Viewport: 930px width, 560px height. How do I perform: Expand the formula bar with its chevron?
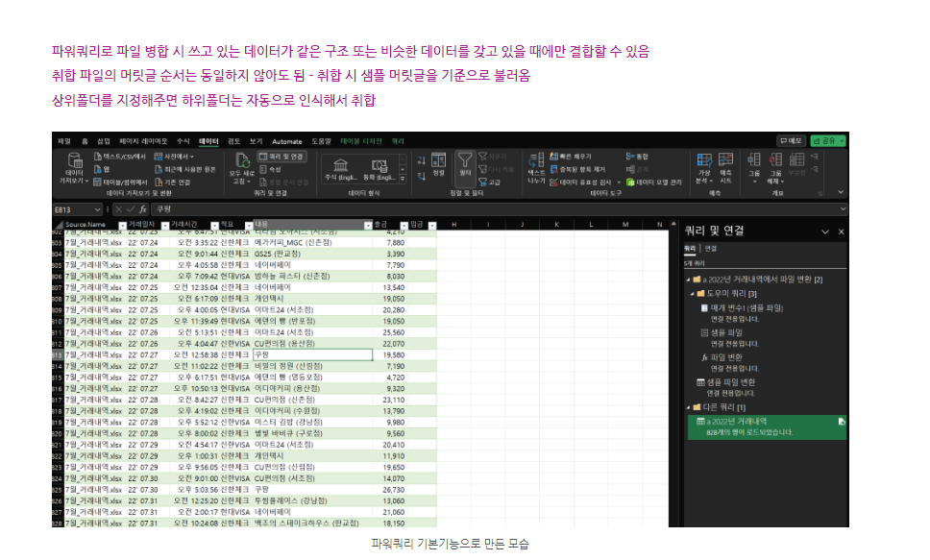tap(843, 208)
